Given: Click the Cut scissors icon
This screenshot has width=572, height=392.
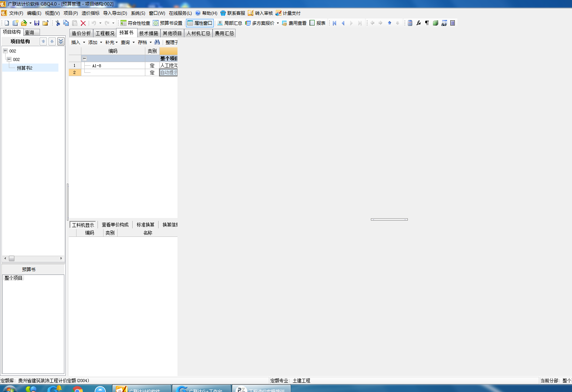Looking at the screenshot, I should pyautogui.click(x=58, y=23).
